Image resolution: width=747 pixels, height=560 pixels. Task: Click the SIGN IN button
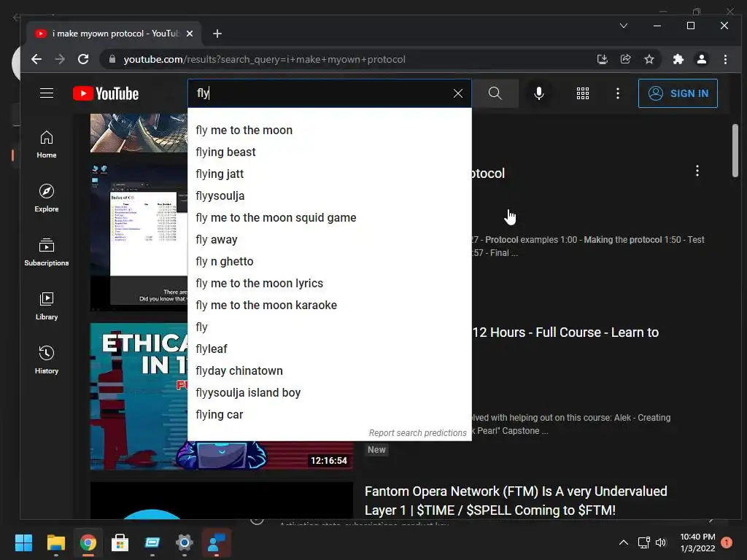click(x=678, y=93)
